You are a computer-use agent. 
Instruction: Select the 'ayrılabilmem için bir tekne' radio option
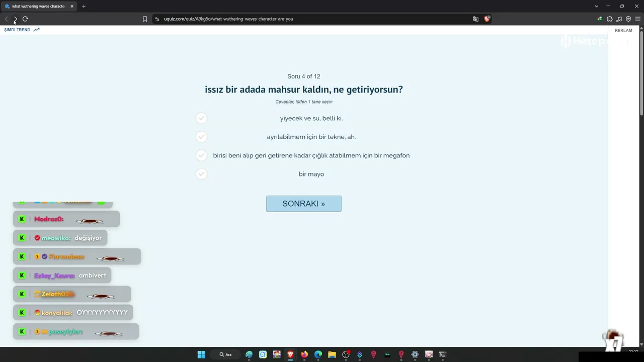click(x=201, y=137)
